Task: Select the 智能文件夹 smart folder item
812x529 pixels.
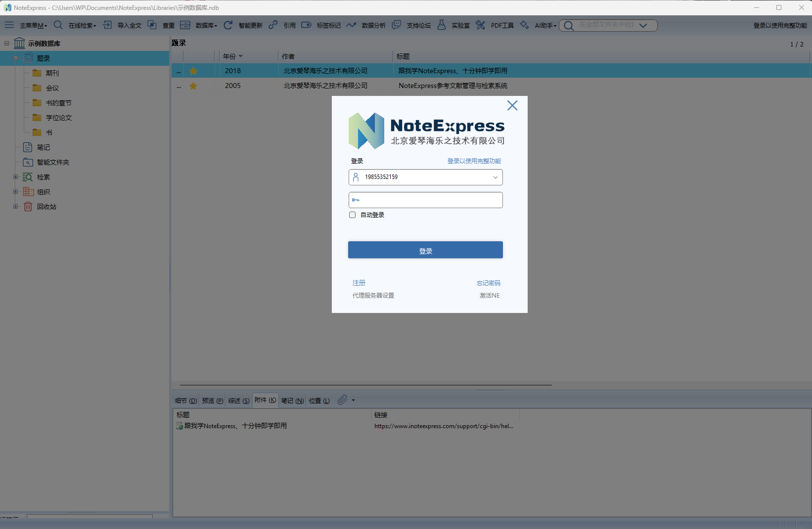Action: tap(53, 162)
